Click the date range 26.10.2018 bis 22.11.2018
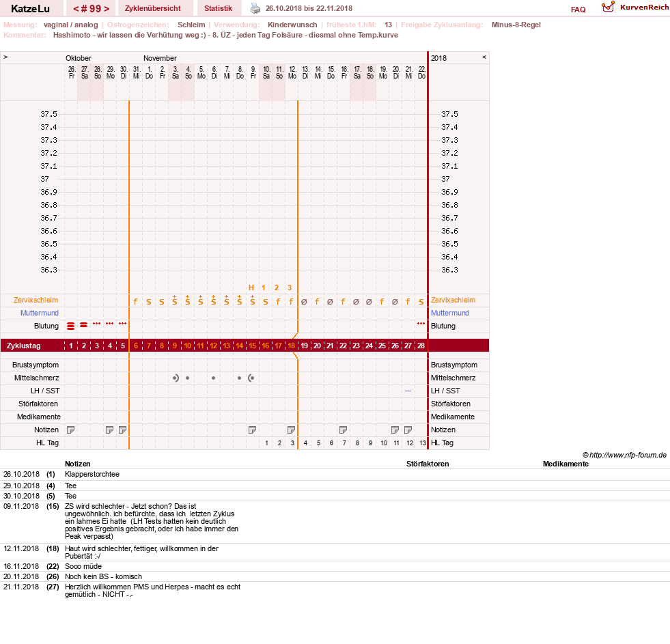Screen dimensions: 670x644 click(309, 8)
